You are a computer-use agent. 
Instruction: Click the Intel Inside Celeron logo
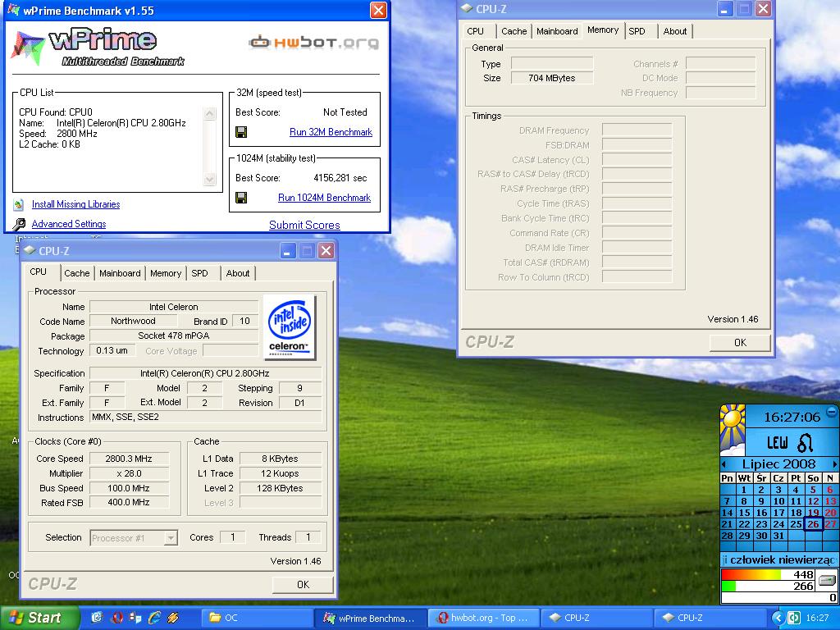tap(290, 326)
